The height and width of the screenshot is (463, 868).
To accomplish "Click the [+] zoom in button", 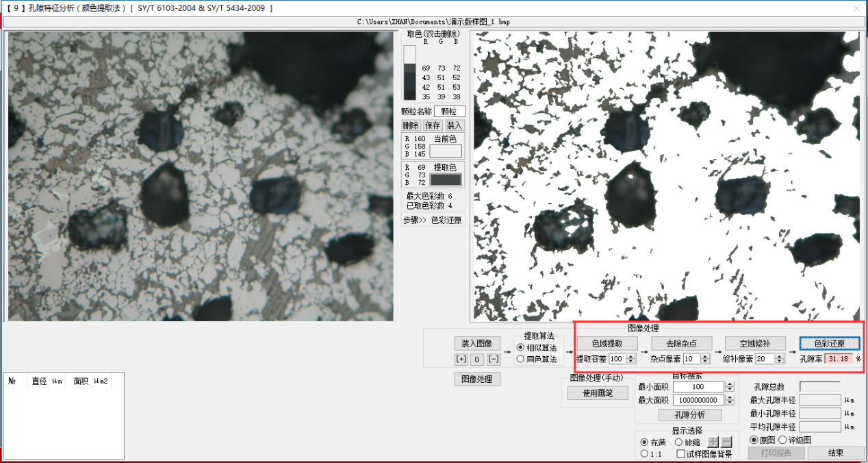I will point(461,360).
